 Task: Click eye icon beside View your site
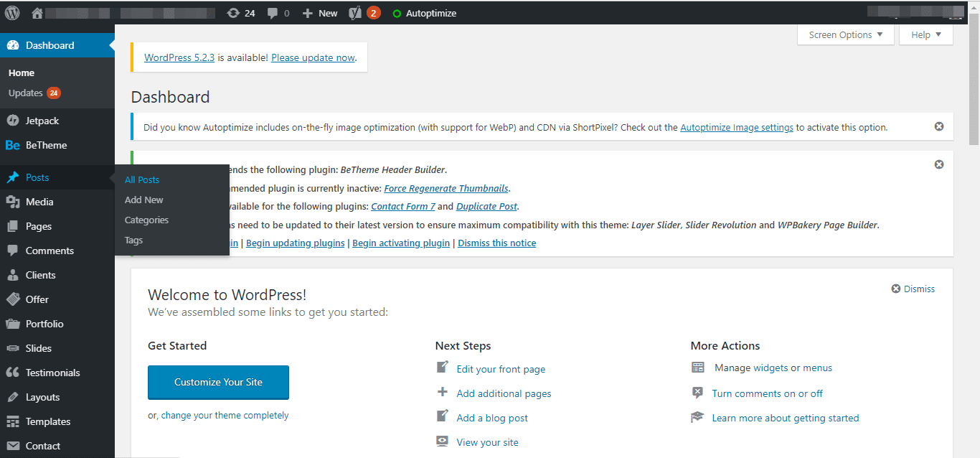pos(443,441)
